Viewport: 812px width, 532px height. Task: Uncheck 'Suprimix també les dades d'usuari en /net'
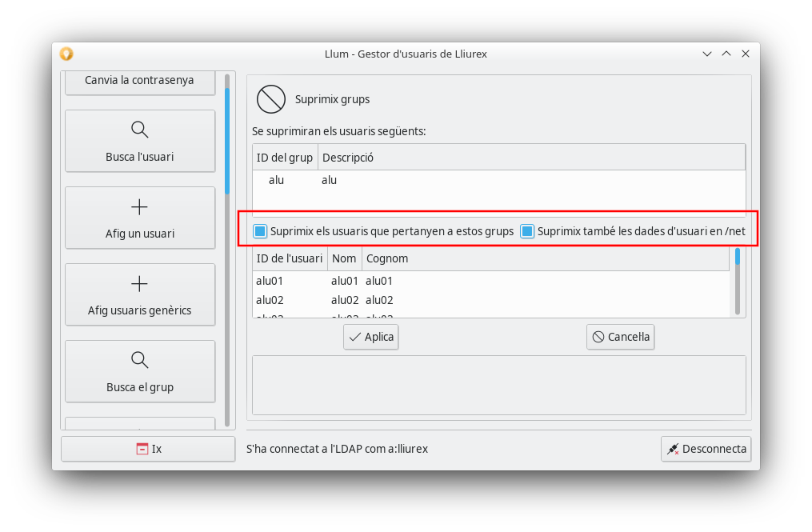click(x=527, y=231)
